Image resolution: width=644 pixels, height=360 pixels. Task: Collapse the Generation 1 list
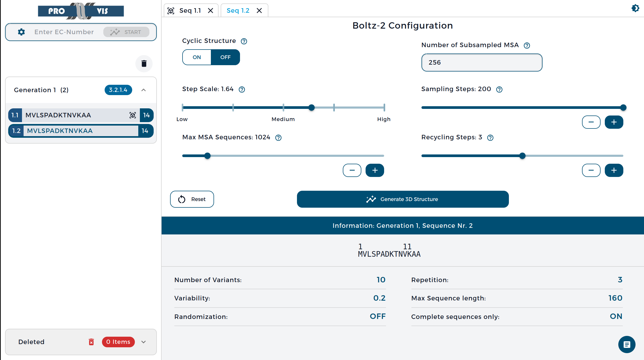click(144, 90)
